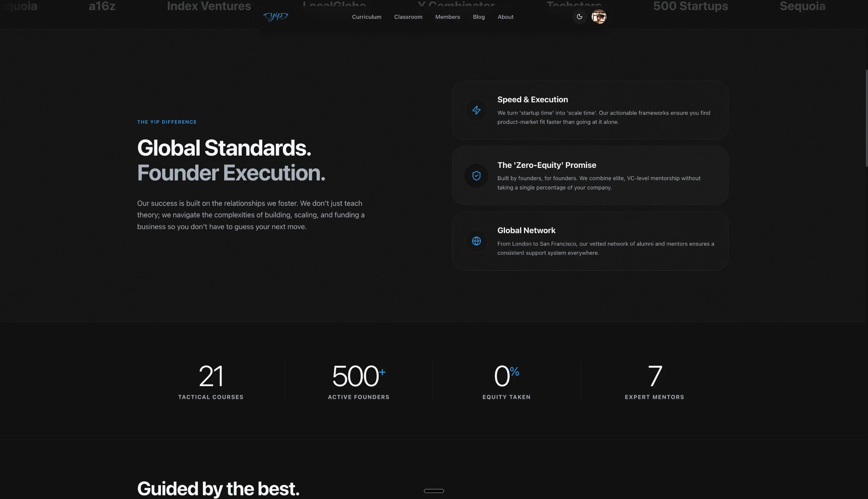Click the 500 Startups marquee logo
Viewport: 868px width, 499px height.
click(x=690, y=6)
